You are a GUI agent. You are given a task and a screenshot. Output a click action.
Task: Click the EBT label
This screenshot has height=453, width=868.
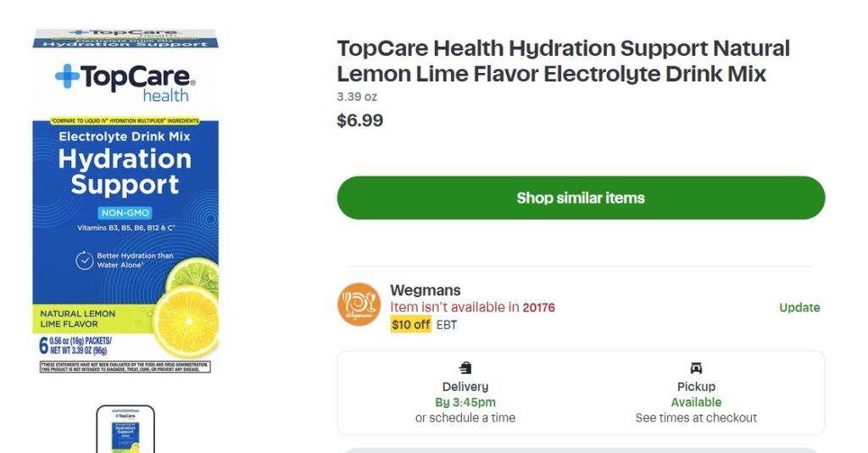tap(447, 325)
